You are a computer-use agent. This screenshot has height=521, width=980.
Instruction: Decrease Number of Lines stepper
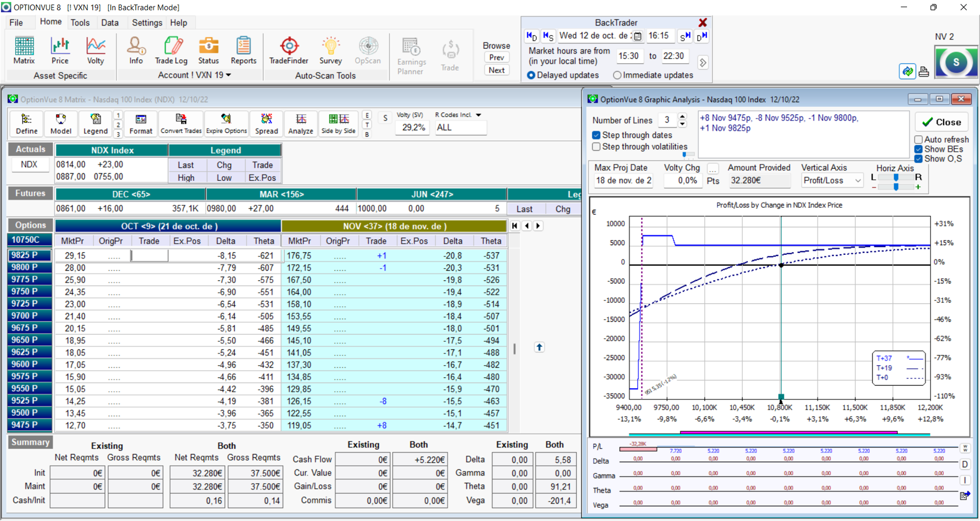pos(682,124)
